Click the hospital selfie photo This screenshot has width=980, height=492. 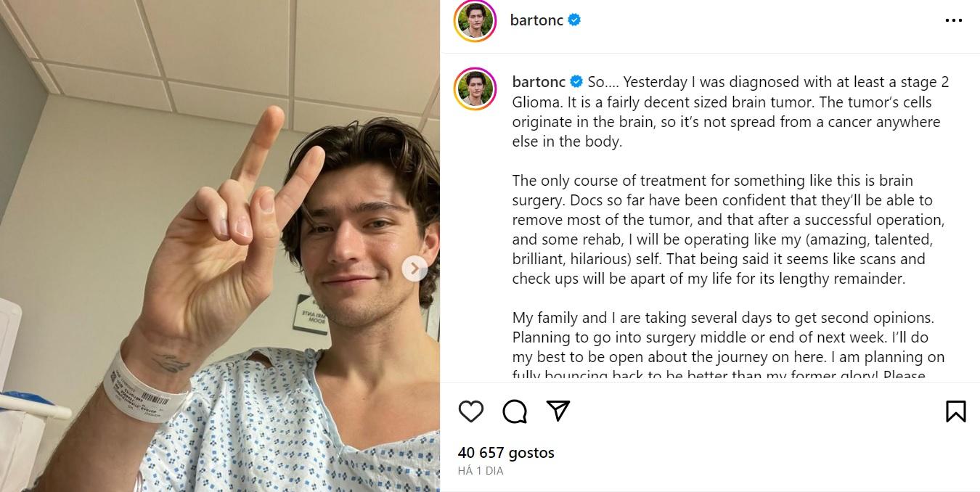[x=220, y=246]
